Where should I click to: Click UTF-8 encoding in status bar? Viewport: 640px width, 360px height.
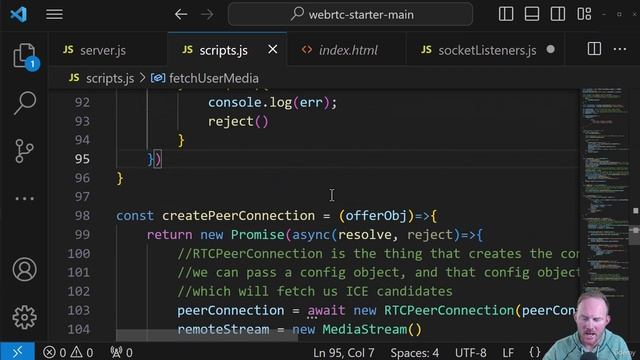471,353
